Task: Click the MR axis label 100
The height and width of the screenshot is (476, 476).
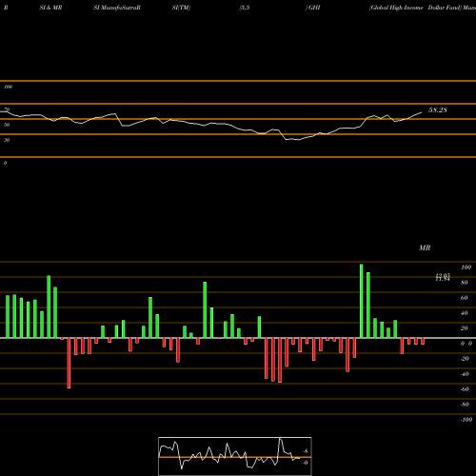Action: pos(466,268)
